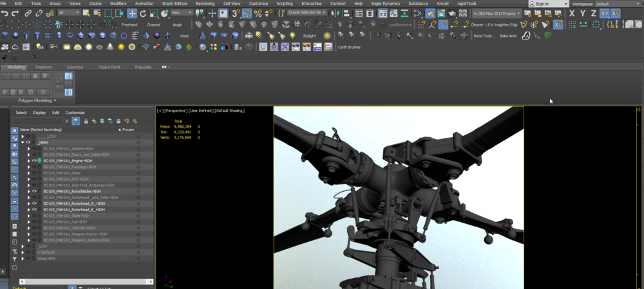Toggle eye icon for BO105_PAH1A1_Rotorhead_B_ HIGH
644x289 pixels.
[x=35, y=210]
